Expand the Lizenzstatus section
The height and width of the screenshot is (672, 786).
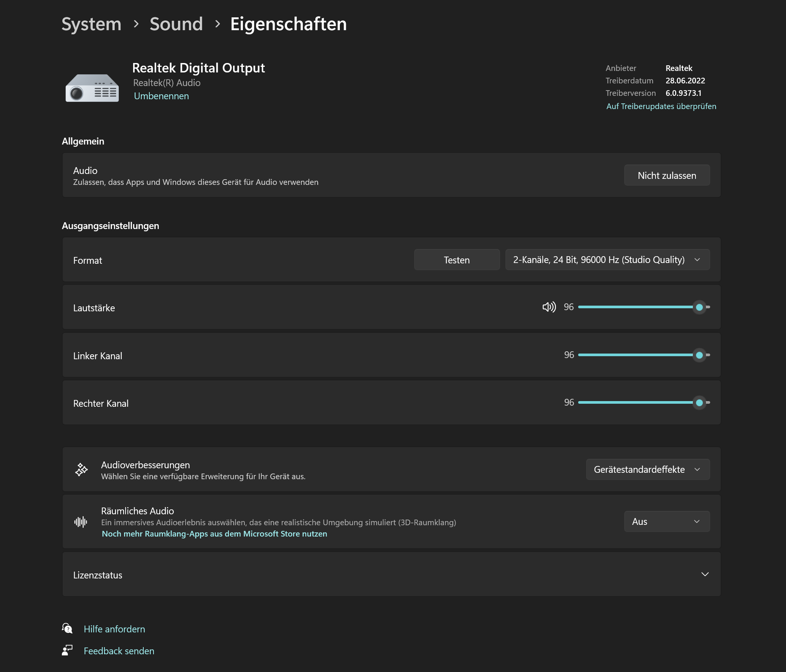click(705, 575)
